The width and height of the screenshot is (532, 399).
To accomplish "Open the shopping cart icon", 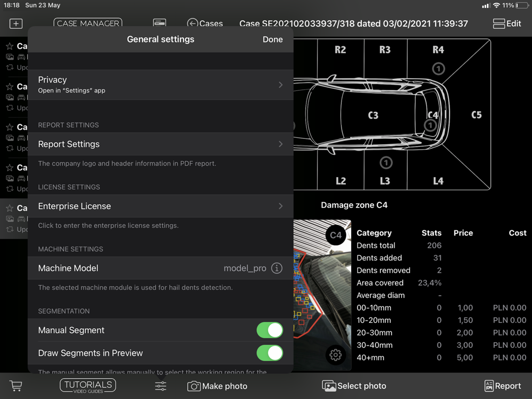I will 16,386.
